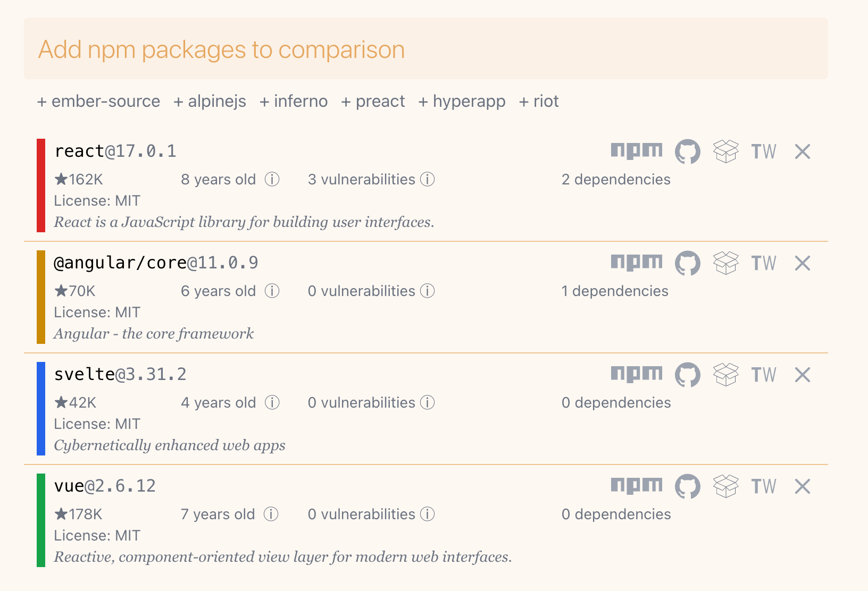Click the blue color bar of svelte
868x591 pixels.
(41, 409)
